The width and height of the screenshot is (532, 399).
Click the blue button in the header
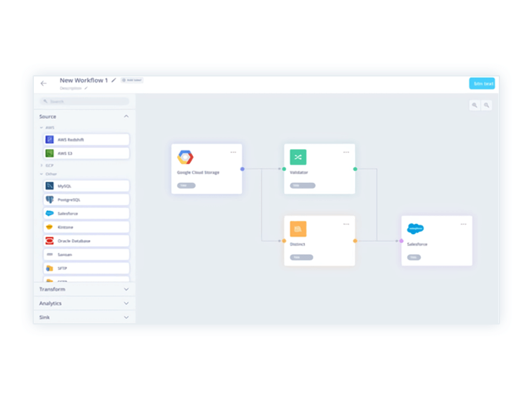pyautogui.click(x=481, y=84)
